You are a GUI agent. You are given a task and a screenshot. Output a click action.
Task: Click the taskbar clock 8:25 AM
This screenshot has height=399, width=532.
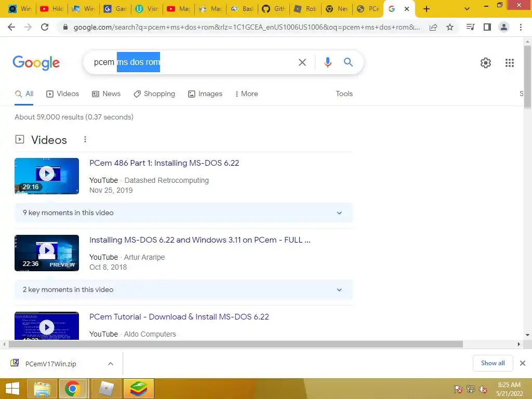(509, 385)
